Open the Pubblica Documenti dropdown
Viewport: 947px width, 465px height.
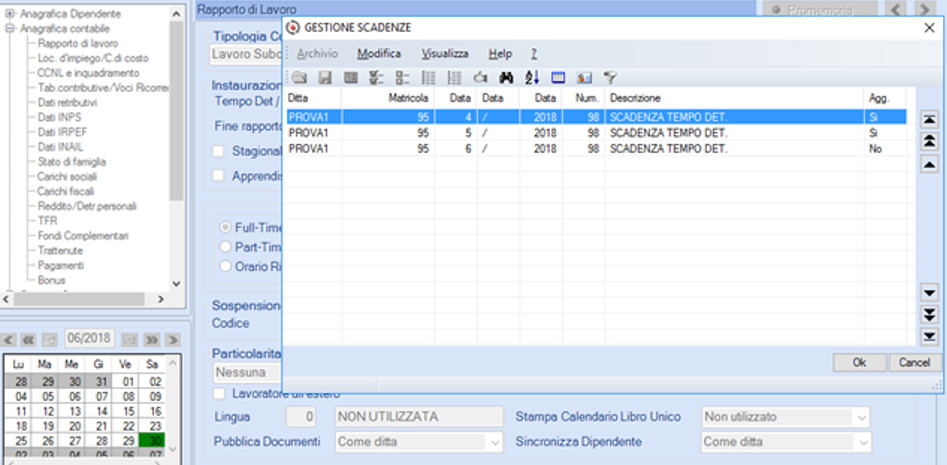pos(419,442)
